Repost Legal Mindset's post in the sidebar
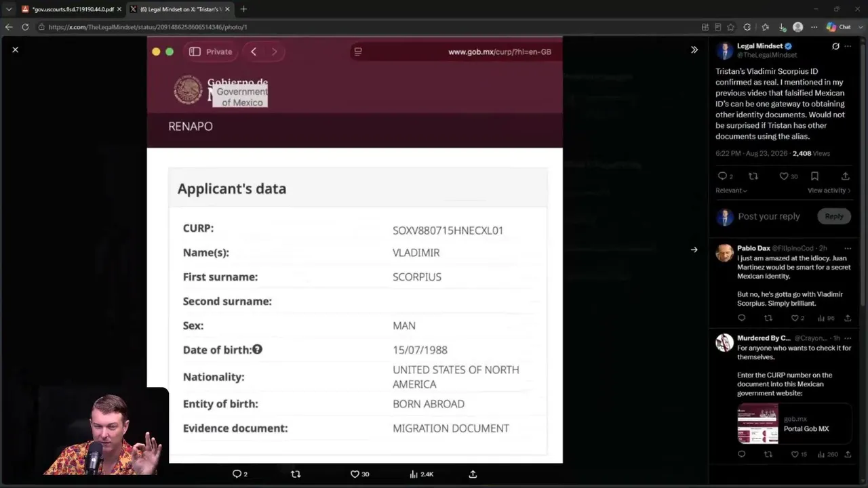 pos(753,176)
